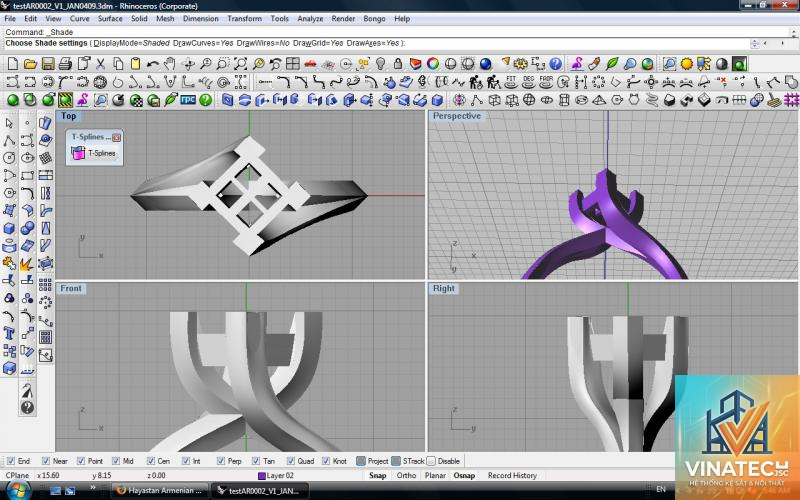Image resolution: width=800 pixels, height=500 pixels.
Task: Select the Circle tool in sidebar
Action: click(x=9, y=158)
